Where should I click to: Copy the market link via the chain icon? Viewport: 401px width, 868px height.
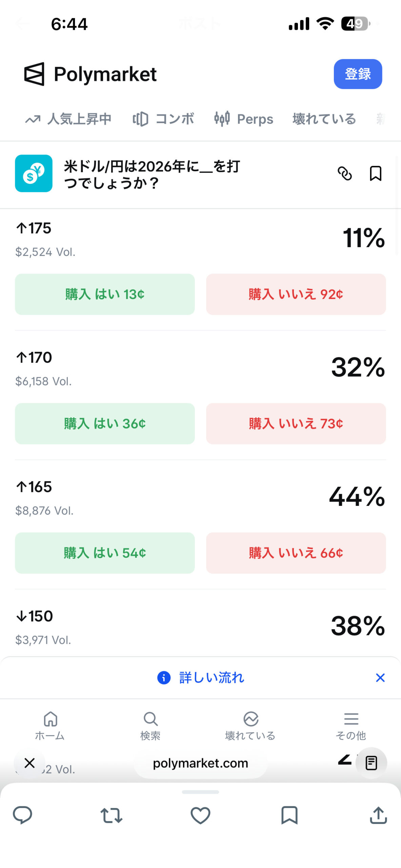[344, 174]
